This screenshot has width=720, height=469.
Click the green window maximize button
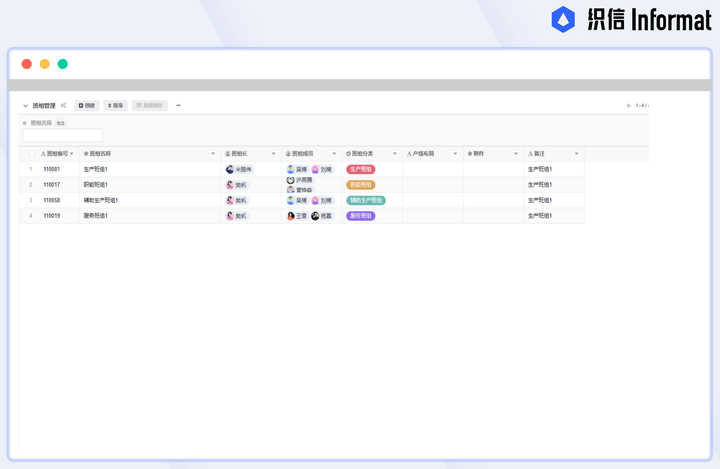[62, 64]
